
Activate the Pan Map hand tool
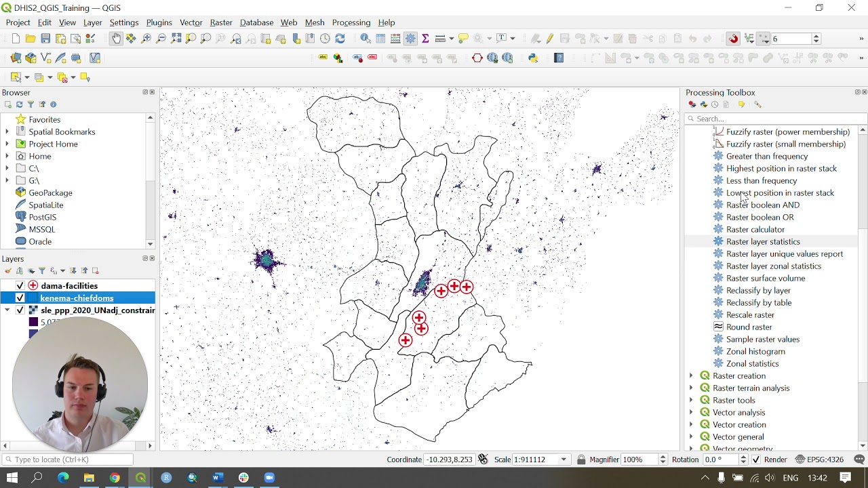tap(116, 39)
